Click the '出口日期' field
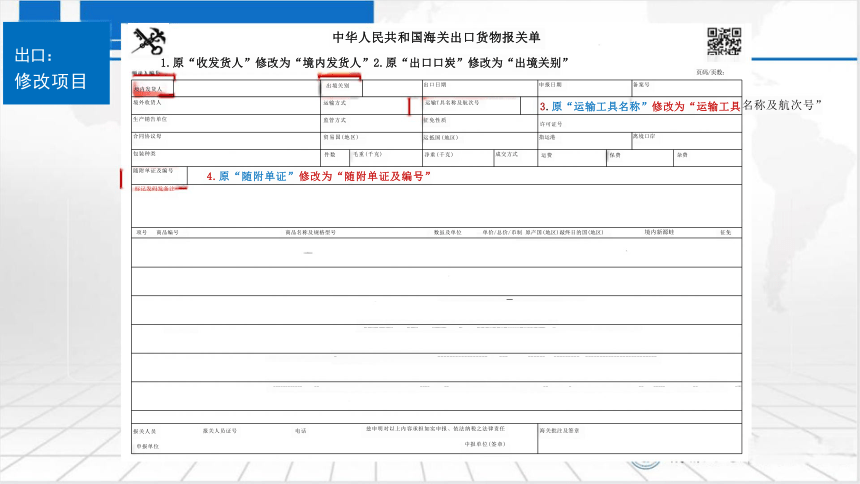The width and height of the screenshot is (860, 484). pyautogui.click(x=479, y=88)
